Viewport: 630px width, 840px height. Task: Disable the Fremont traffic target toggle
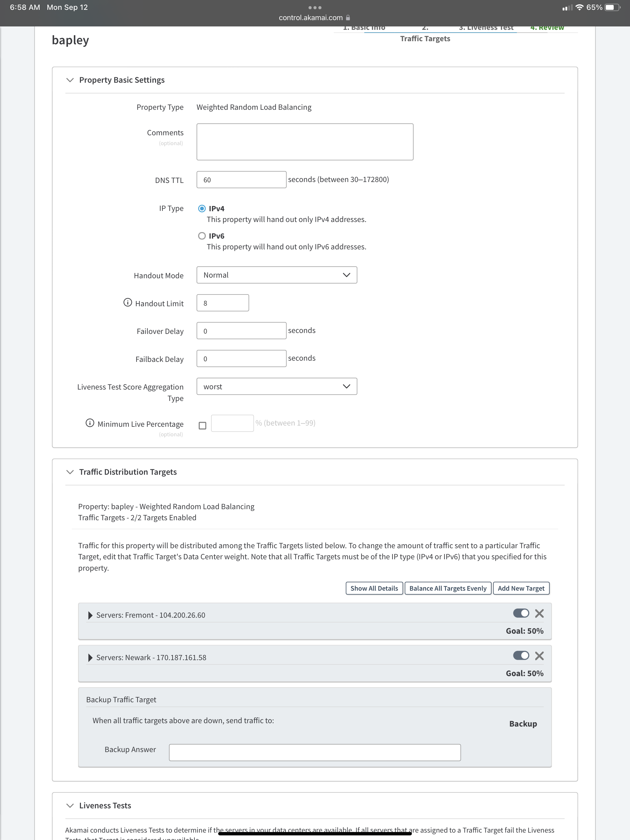point(521,613)
